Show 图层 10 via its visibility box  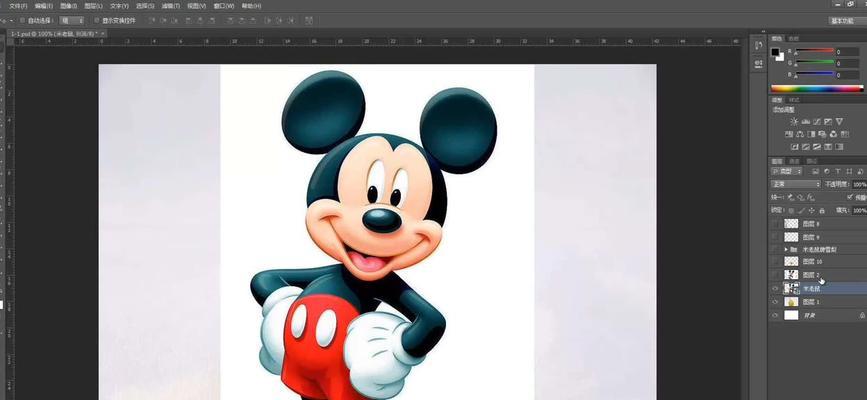775,261
